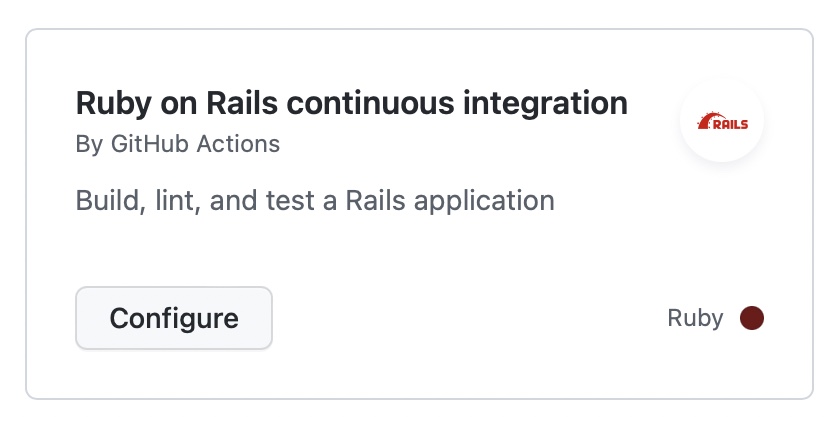Click the Rails logo icon

(722, 123)
